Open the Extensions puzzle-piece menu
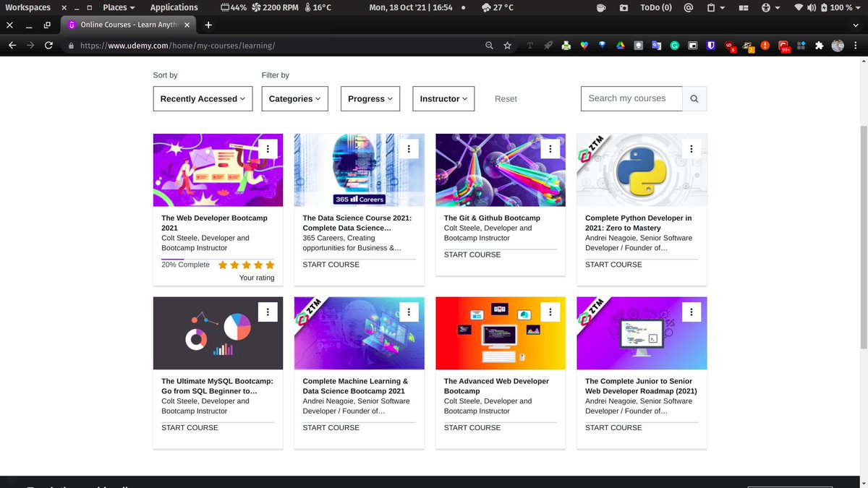Screen dimensions: 868x488 (x=819, y=46)
